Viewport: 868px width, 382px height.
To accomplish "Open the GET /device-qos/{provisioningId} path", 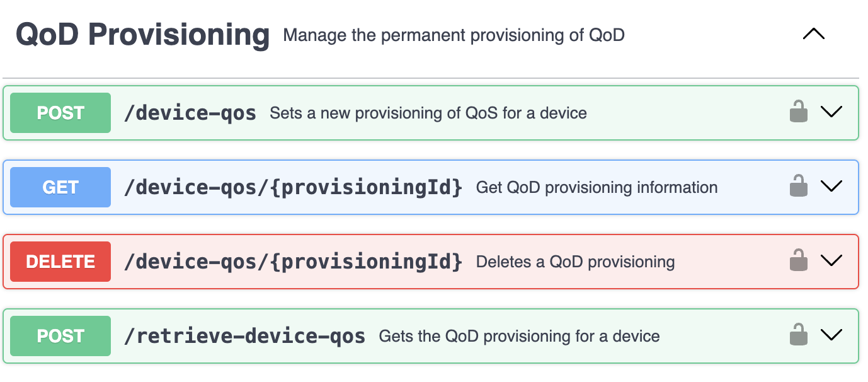I will click(x=294, y=188).
